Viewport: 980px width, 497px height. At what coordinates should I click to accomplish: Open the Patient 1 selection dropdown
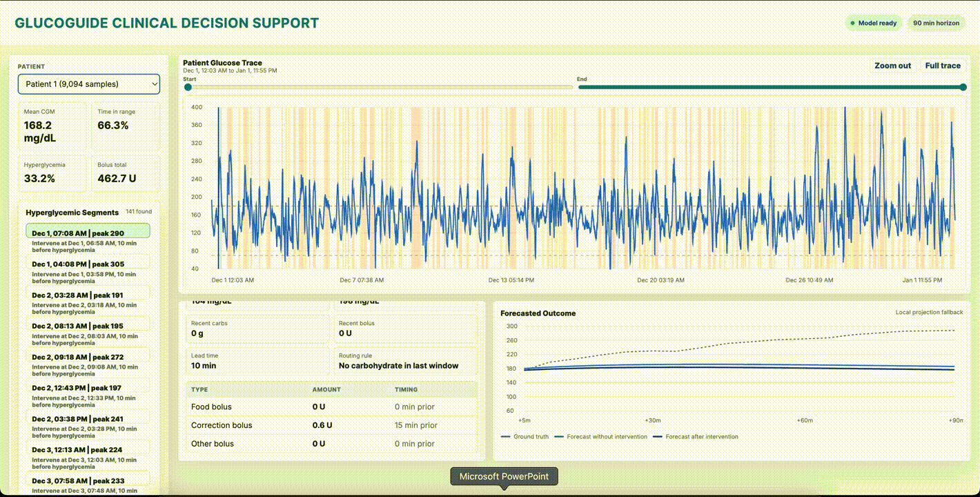tap(89, 84)
